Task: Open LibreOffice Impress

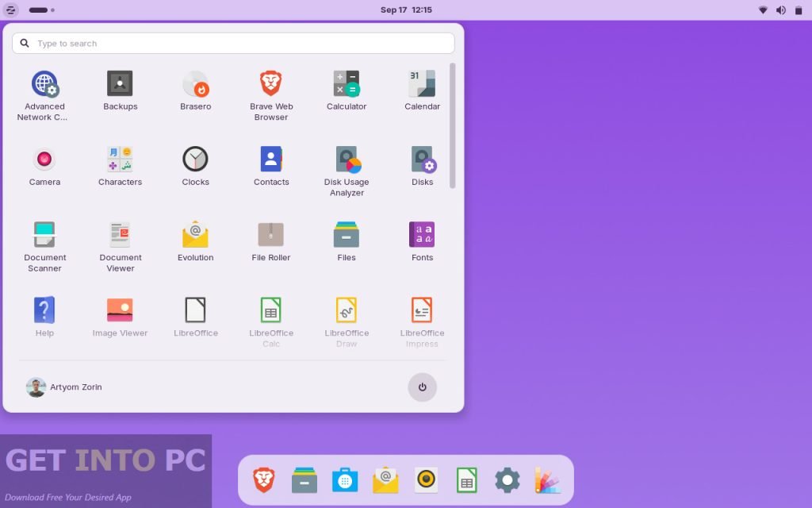Action: tap(422, 310)
